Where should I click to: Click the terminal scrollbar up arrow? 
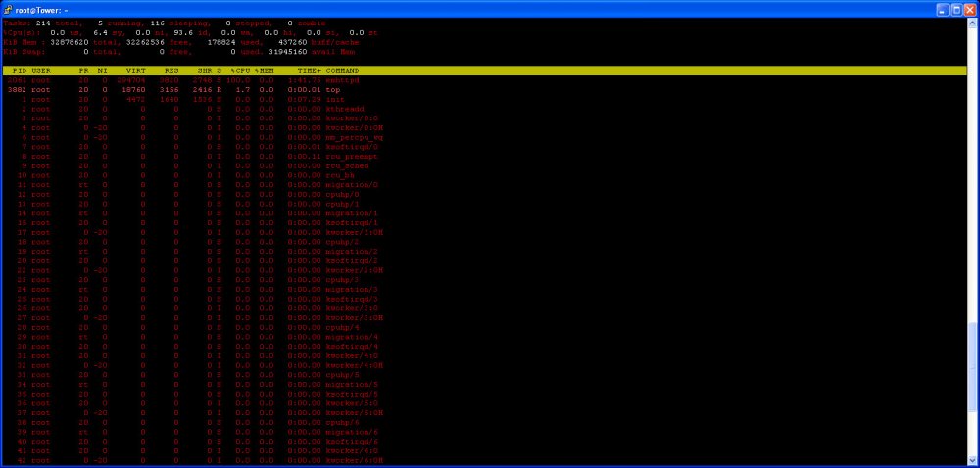(972, 23)
